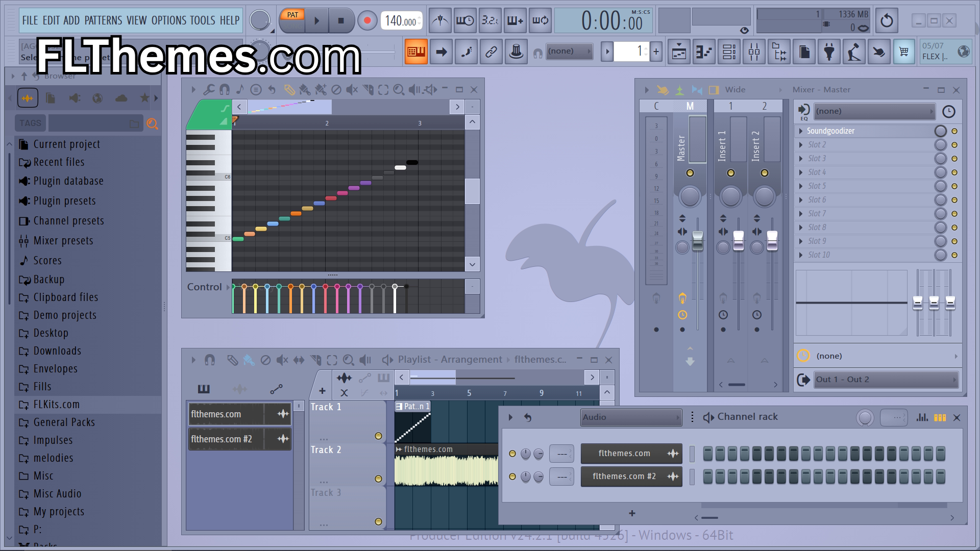Viewport: 980px width, 551px height.
Task: Toggle the Soundgoodizer slot enable LED
Action: [x=954, y=131]
